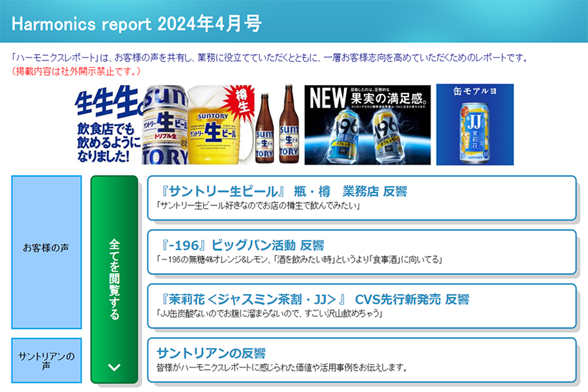The image size is (588, 392).
Task: Click quote サントリー生ビール好きなのでお店の樽生で飲んでみたい
Action: click(x=258, y=205)
